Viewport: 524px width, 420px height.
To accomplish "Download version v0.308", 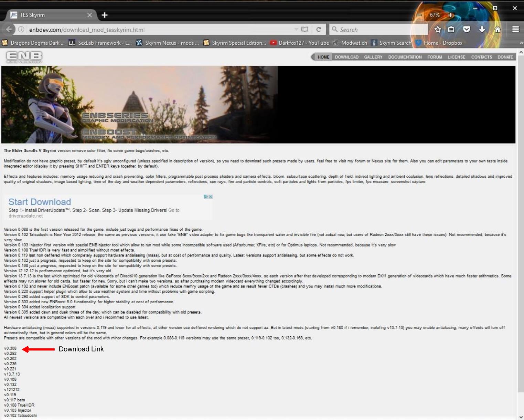I will pyautogui.click(x=10, y=348).
